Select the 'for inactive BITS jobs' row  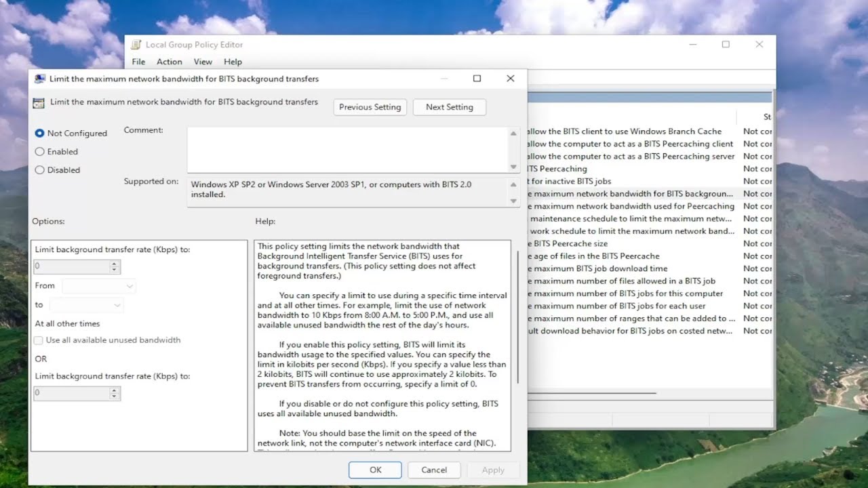tap(650, 181)
